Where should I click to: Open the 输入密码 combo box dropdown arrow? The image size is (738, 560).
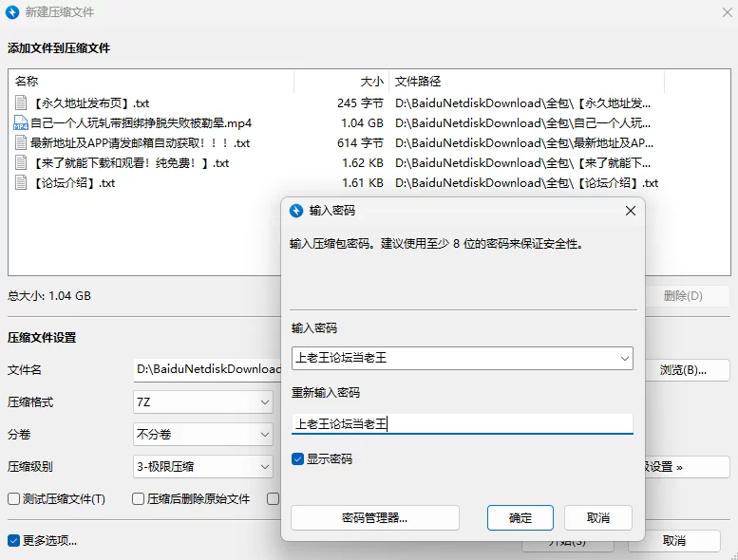click(x=624, y=359)
